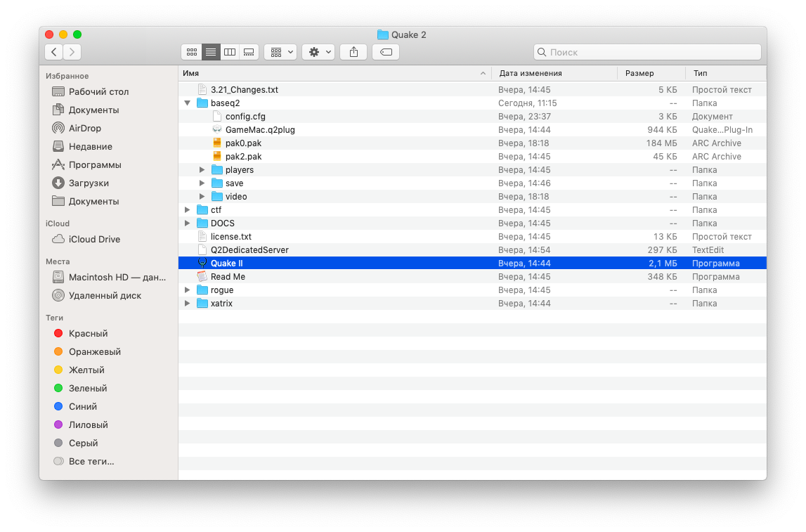Sort by Дата изменения column header
The image size is (806, 532).
(554, 74)
